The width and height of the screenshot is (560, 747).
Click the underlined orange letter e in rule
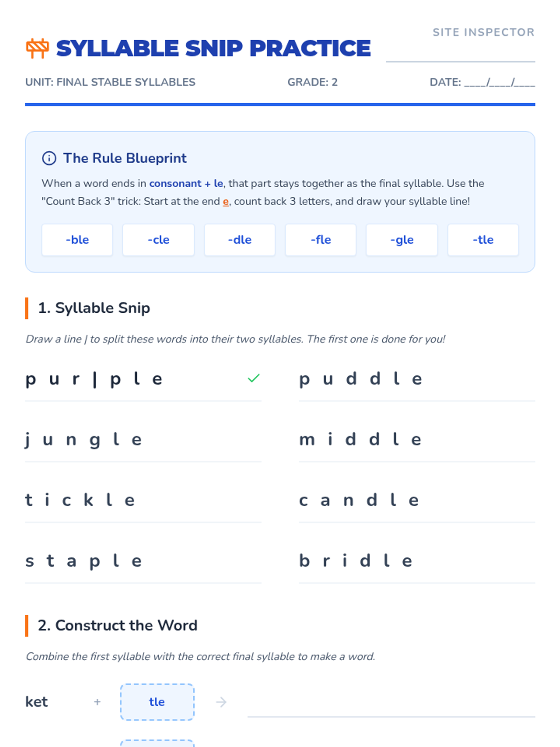click(225, 202)
